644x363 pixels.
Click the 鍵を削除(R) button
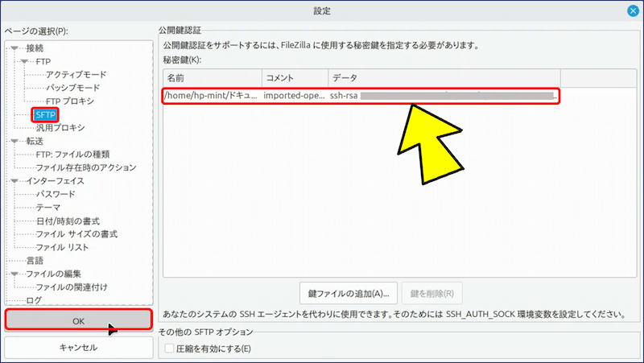432,293
